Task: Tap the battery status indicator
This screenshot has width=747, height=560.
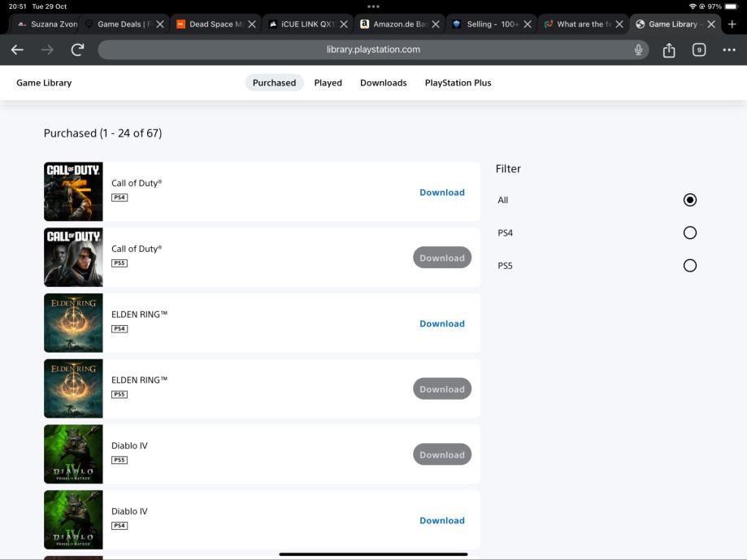Action: pos(732,7)
